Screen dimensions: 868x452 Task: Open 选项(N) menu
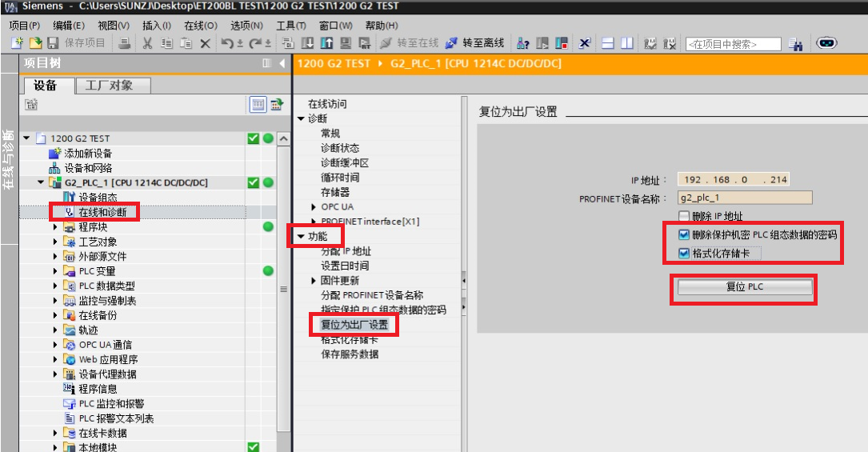[246, 26]
